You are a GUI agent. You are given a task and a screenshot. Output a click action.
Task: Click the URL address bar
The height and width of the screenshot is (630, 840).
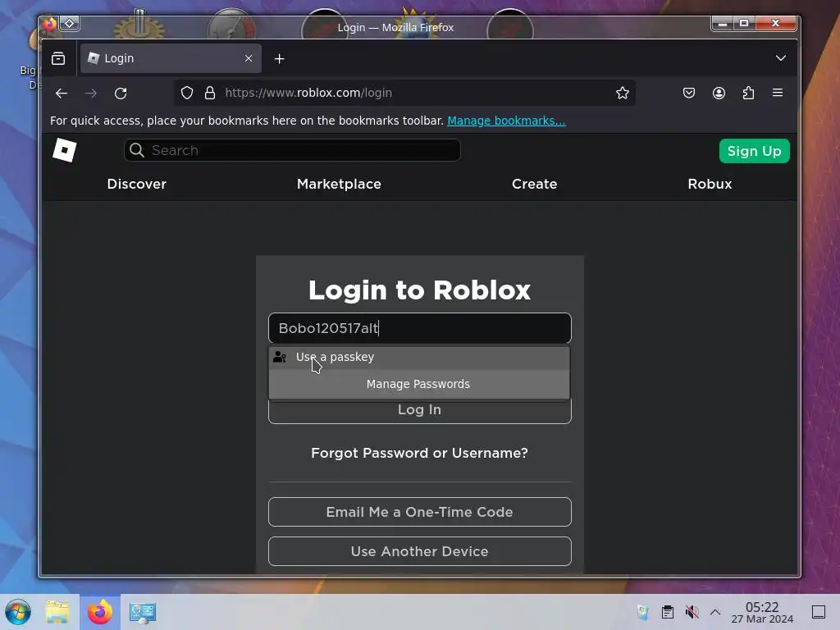pos(404,93)
